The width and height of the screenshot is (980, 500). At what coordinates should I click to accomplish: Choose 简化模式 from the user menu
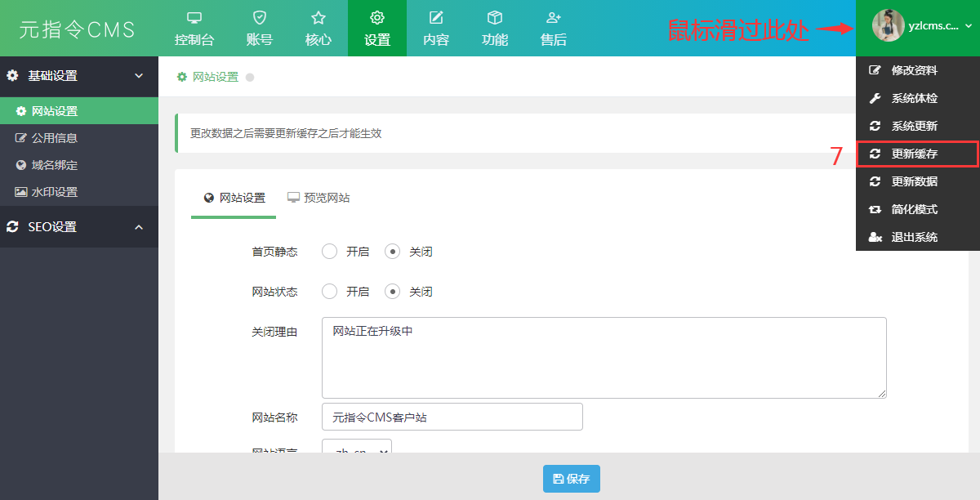(918, 209)
